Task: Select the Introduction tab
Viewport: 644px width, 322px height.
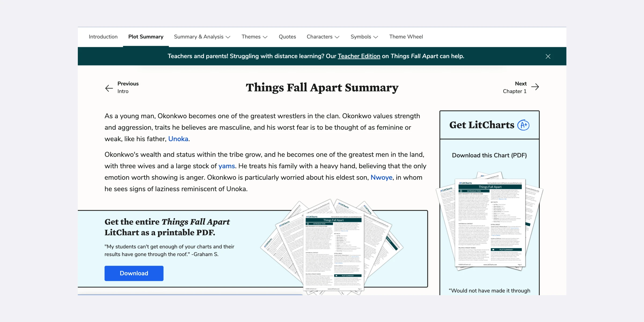Action: click(x=103, y=36)
